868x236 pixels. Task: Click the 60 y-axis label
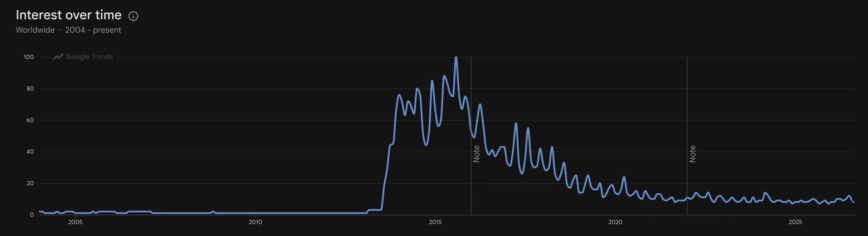[x=30, y=120]
